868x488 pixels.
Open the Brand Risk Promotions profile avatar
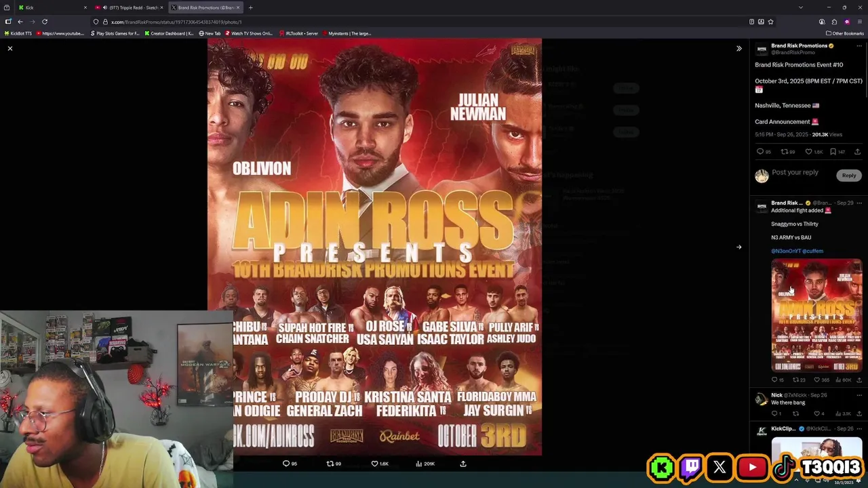tap(762, 49)
